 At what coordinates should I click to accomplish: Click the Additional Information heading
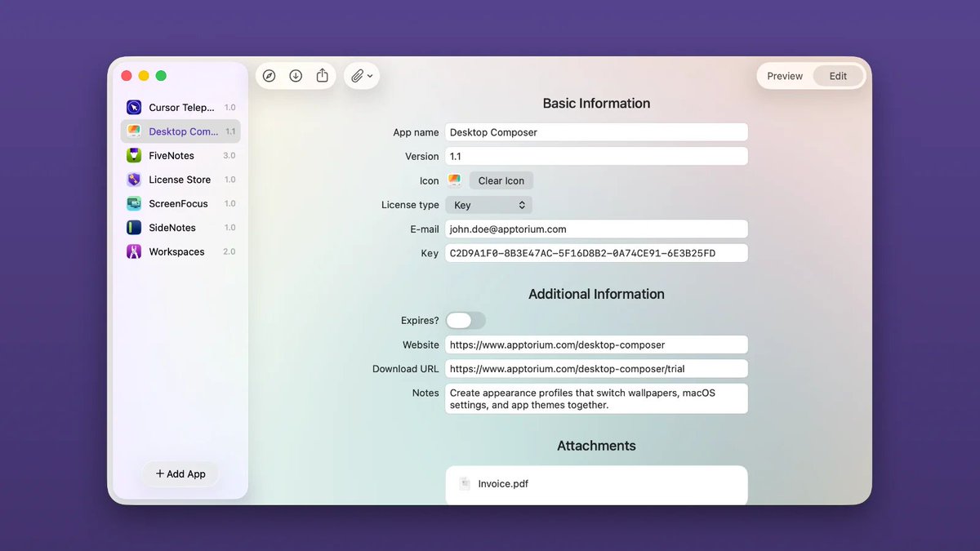[x=596, y=294]
